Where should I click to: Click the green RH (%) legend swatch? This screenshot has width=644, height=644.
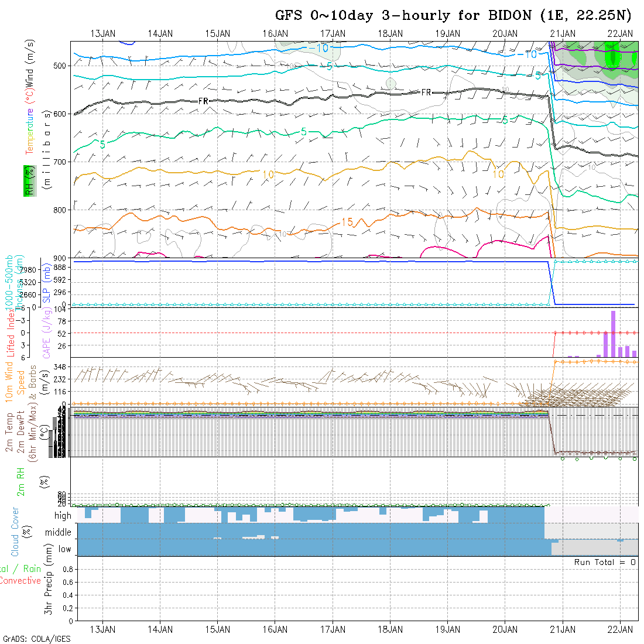click(x=28, y=180)
